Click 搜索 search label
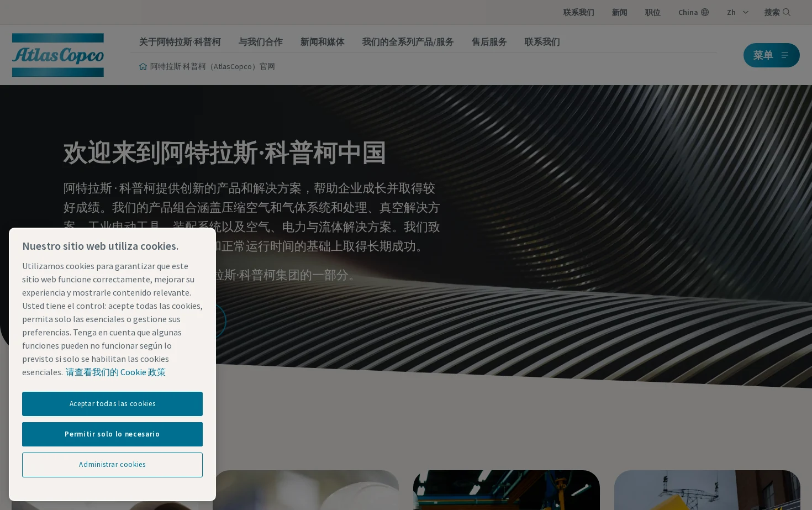This screenshot has width=812, height=510. pyautogui.click(x=772, y=12)
